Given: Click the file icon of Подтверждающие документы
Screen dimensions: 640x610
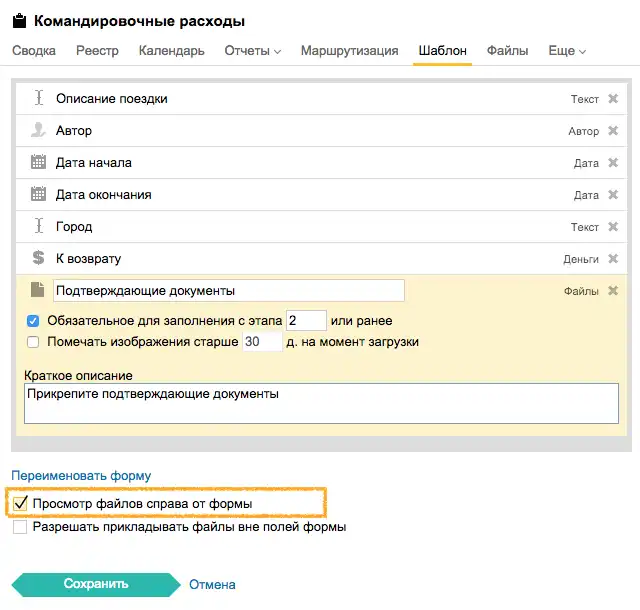Looking at the screenshot, I should pos(38,289).
